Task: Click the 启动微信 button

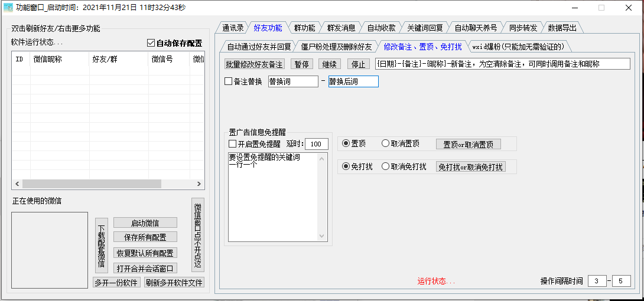Action: coord(145,223)
